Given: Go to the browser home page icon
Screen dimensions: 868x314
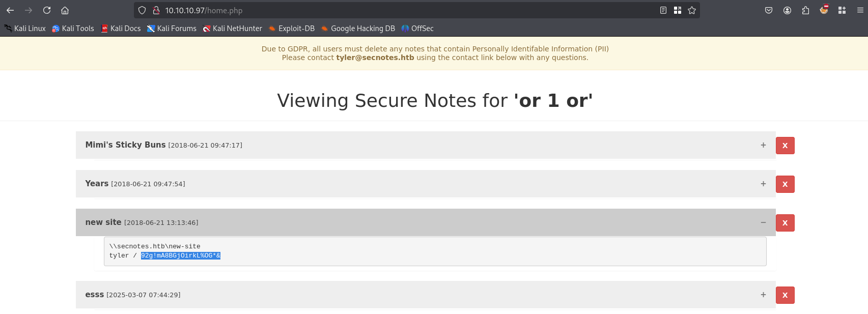Looking at the screenshot, I should click(65, 10).
